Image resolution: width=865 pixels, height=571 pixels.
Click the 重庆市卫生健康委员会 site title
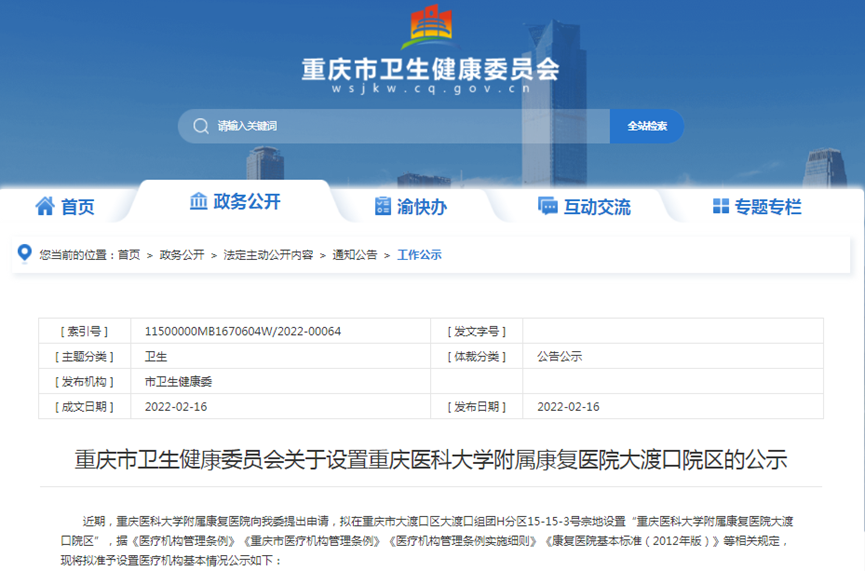click(x=430, y=70)
